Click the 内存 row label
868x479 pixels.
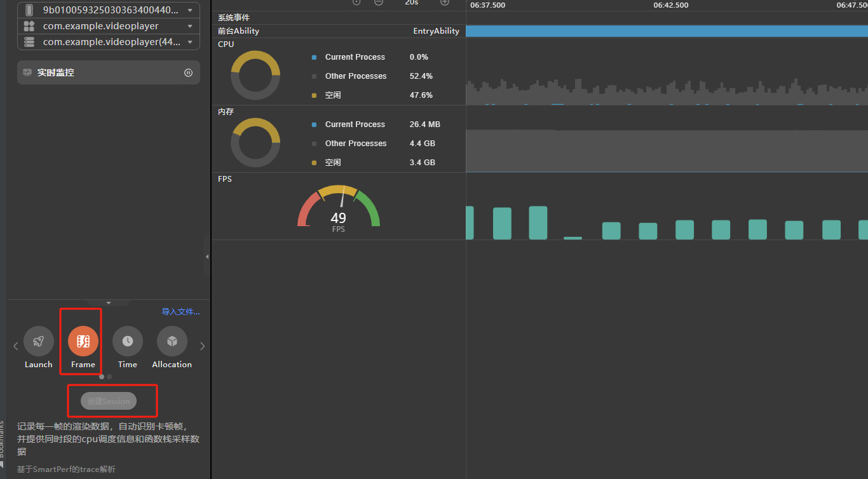(226, 112)
